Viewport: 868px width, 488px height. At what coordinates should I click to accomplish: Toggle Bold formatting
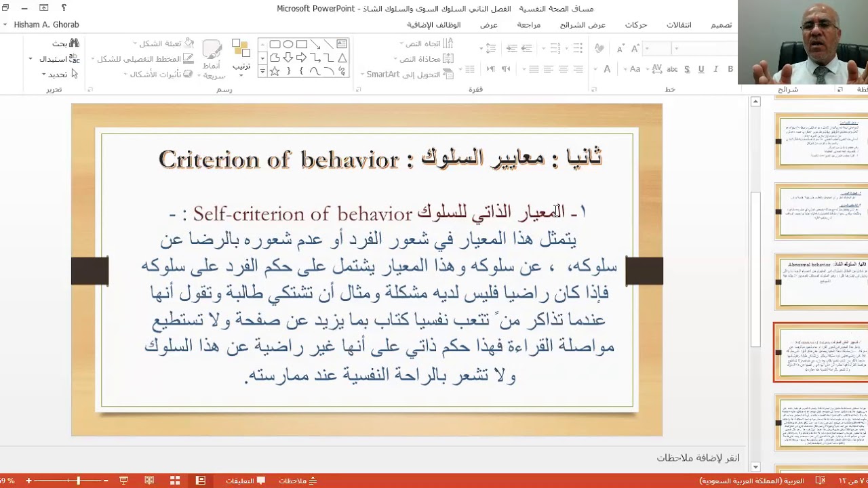(x=730, y=69)
